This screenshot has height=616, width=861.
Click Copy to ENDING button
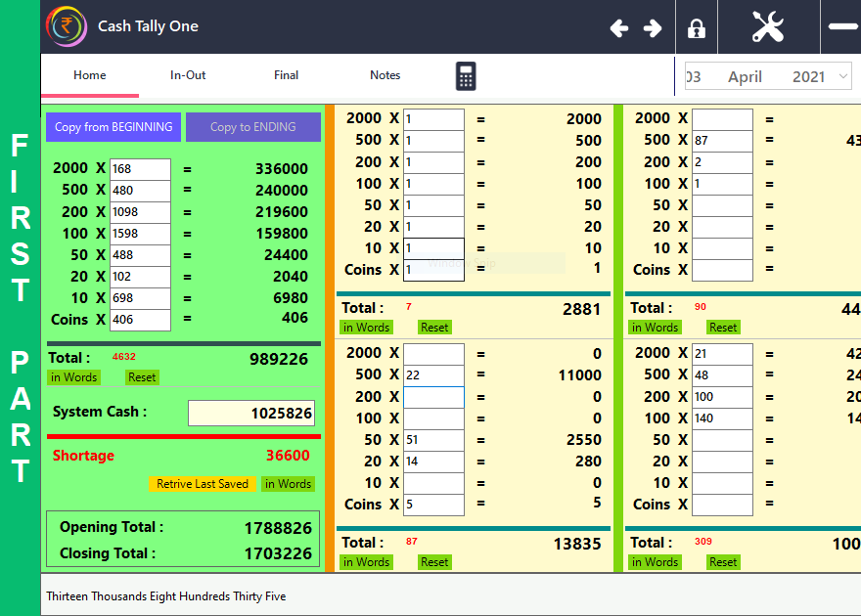tap(253, 127)
